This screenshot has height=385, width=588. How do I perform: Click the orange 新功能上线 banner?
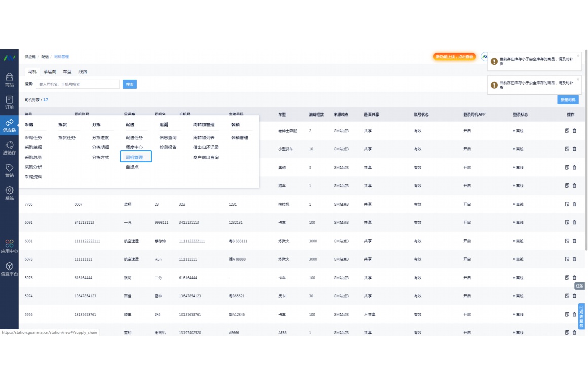pos(454,57)
